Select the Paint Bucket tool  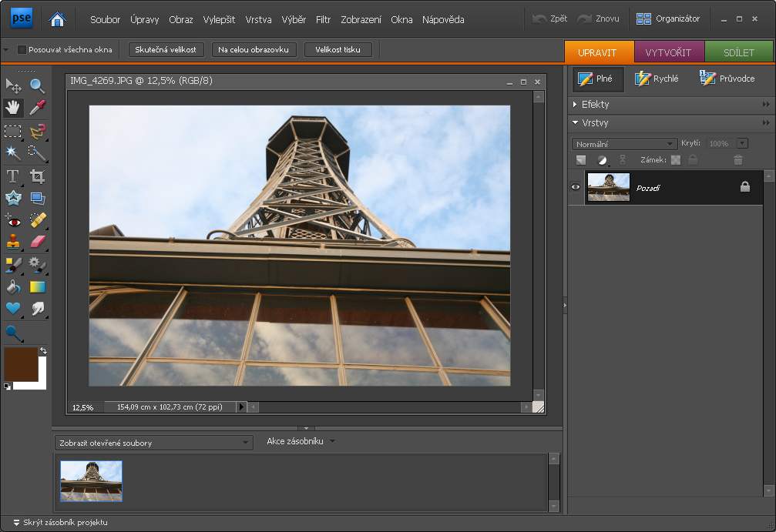click(13, 287)
